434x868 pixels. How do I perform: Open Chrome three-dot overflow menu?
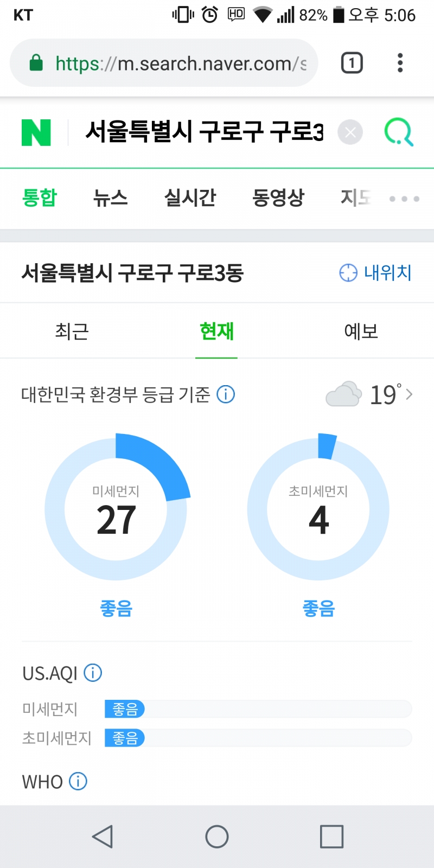click(x=400, y=63)
